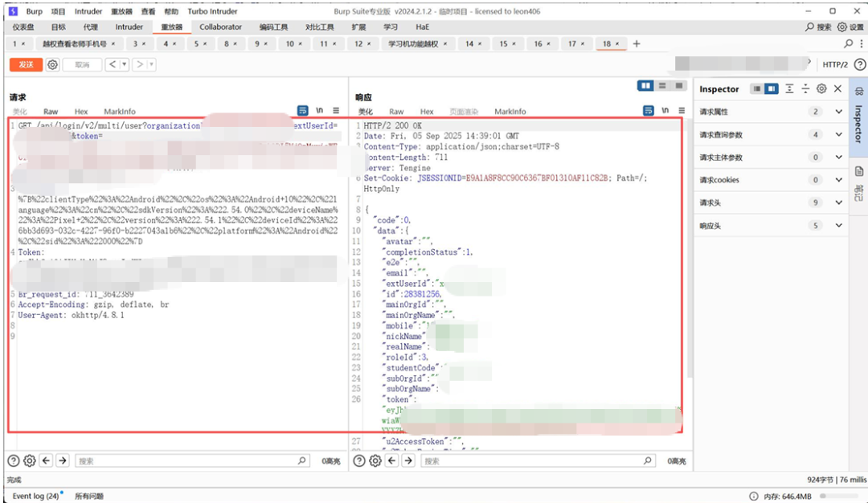Switch to Collaborator tool tab
The width and height of the screenshot is (868, 503).
tap(220, 27)
